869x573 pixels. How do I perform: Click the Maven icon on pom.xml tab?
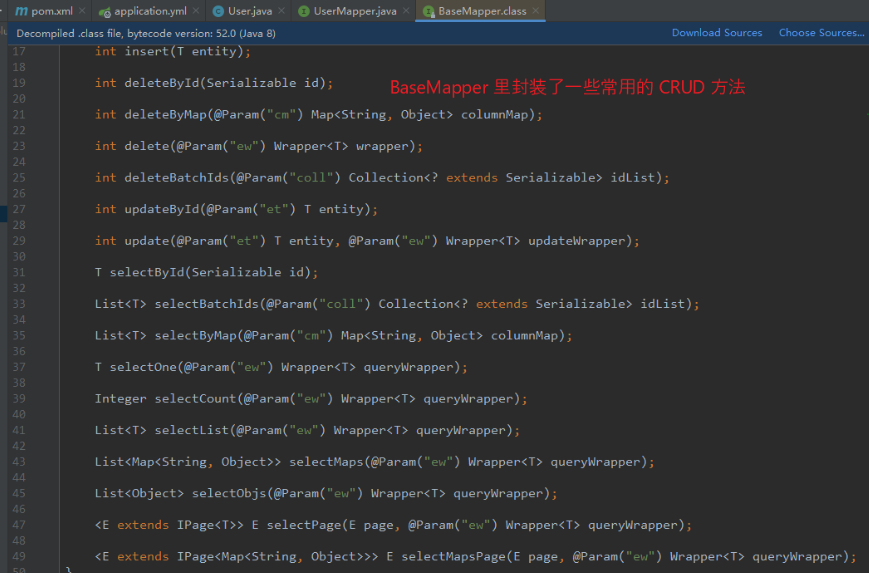21,11
